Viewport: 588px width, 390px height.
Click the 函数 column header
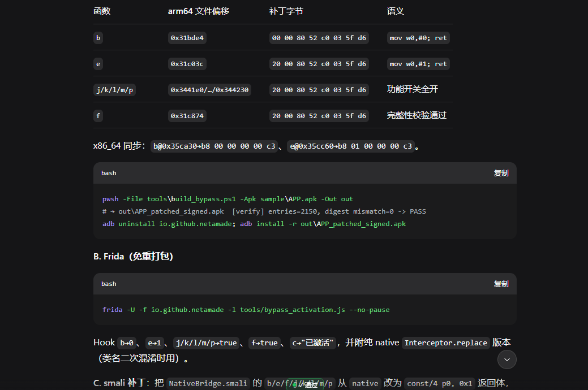(102, 11)
